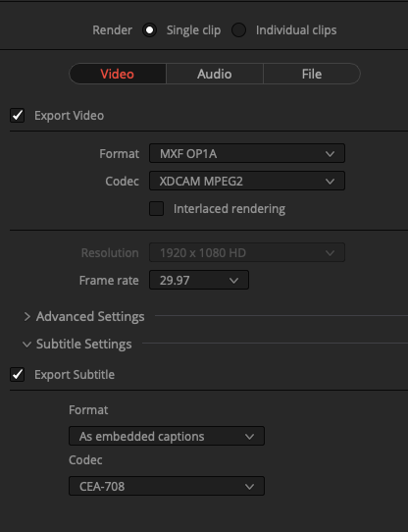Open the video Format dropdown showing MXF OP1A
This screenshot has height=532, width=408.
pyautogui.click(x=247, y=153)
